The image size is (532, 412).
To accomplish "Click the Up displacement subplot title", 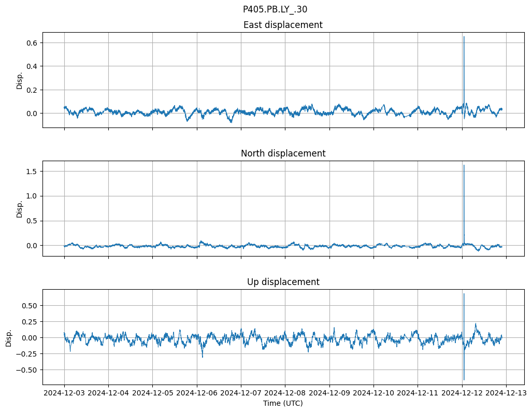I will click(283, 282).
